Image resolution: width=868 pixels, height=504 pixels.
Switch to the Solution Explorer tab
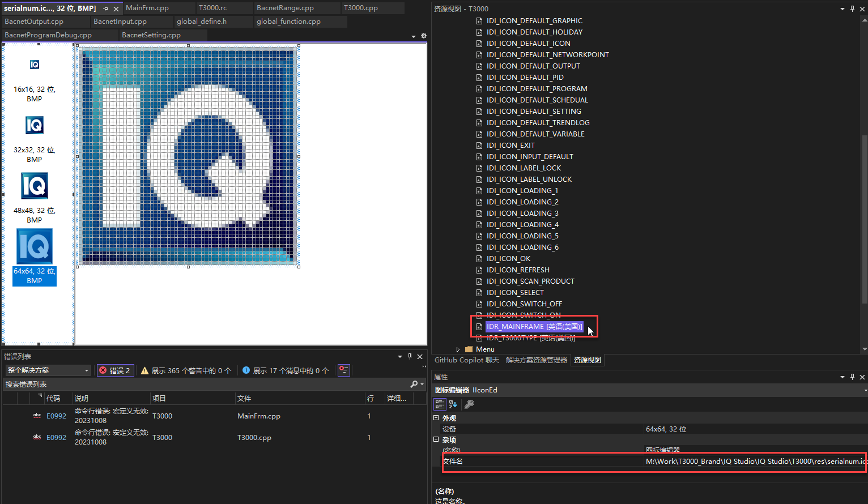[536, 360]
